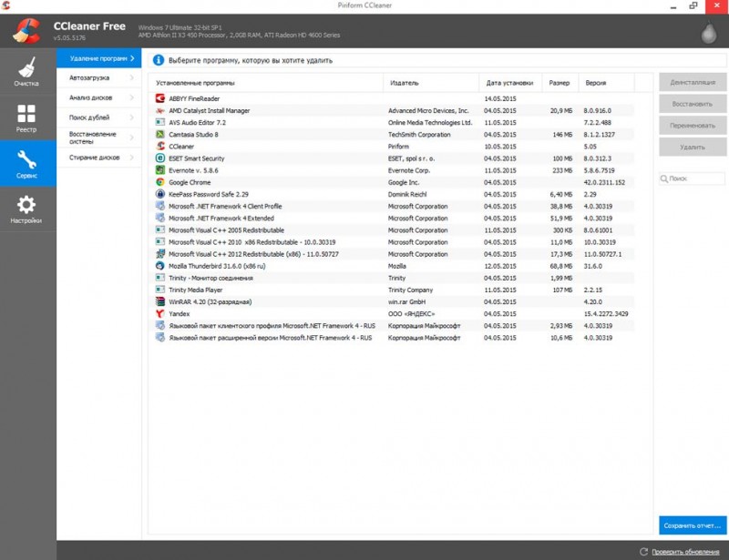Click the Восстановить button

[693, 104]
